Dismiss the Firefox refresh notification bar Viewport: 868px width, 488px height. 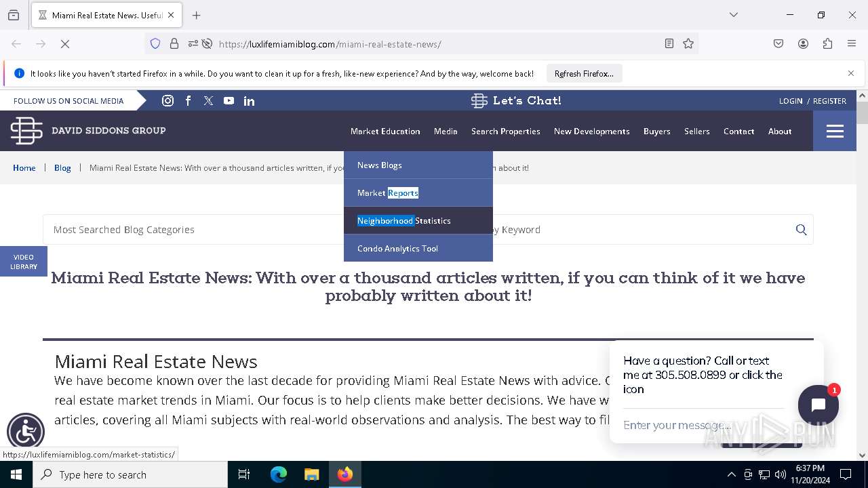tap(851, 73)
